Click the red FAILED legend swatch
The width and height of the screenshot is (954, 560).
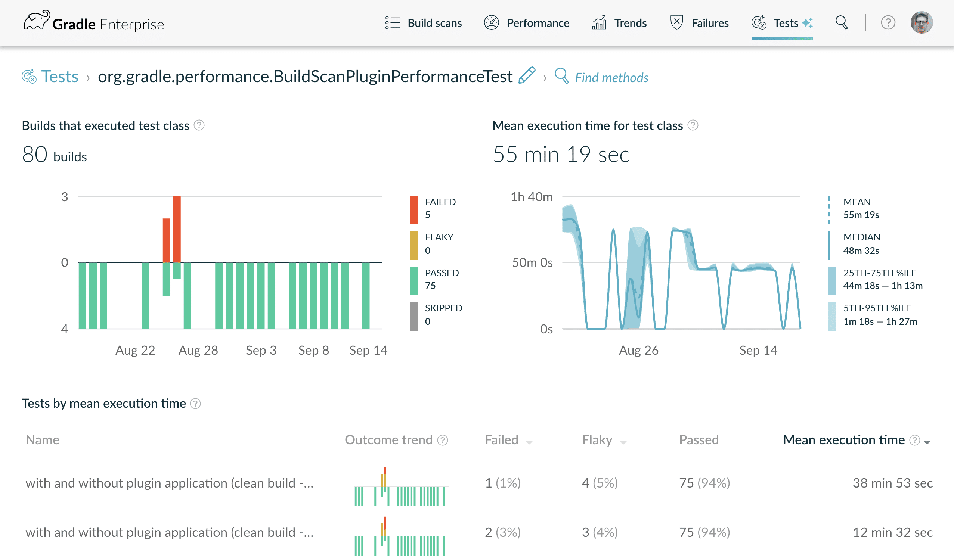[x=414, y=210]
